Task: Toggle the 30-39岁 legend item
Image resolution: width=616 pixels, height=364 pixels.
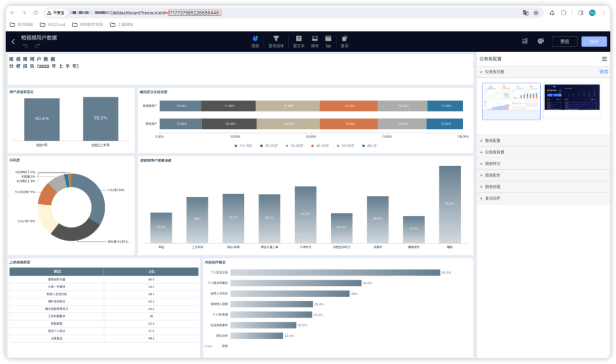Action: tap(294, 146)
